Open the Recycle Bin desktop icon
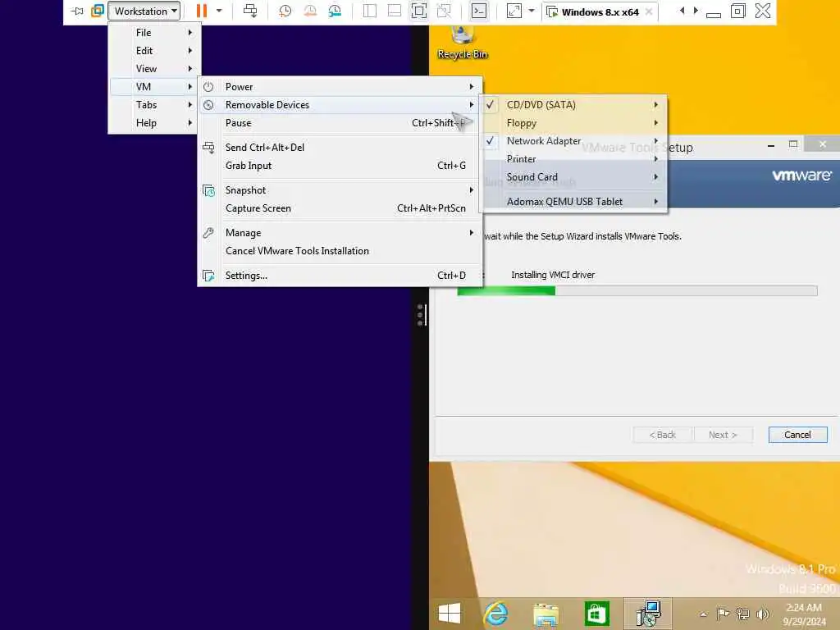The width and height of the screenshot is (840, 630). 463,43
